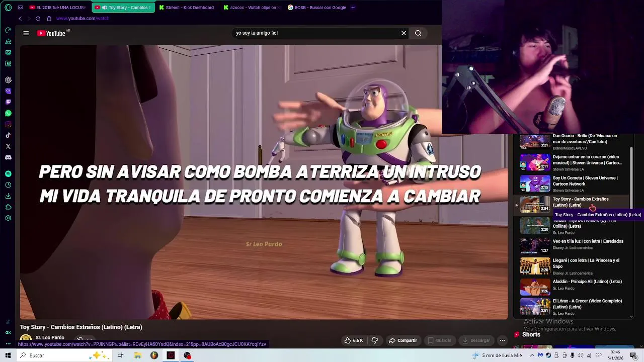Open the weather '5 mm de lluvia' widget

click(x=497, y=355)
